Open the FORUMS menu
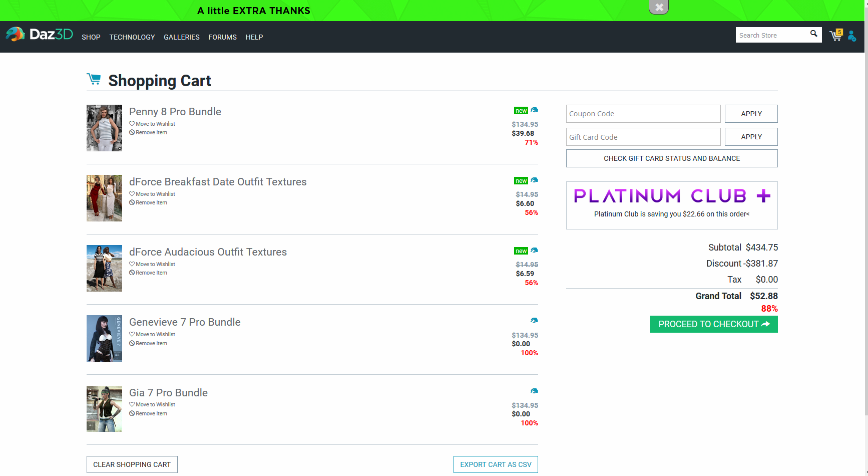The height and width of the screenshot is (476, 868). (223, 37)
